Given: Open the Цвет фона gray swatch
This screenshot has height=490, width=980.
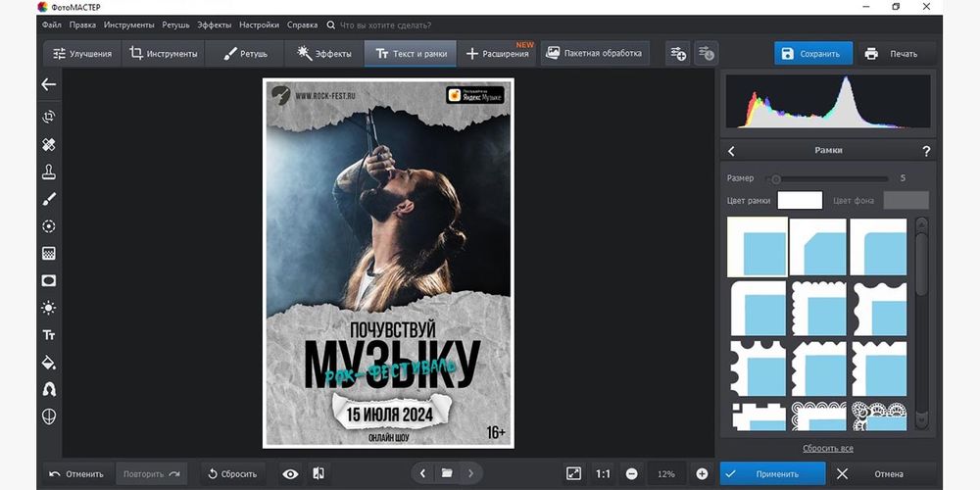Looking at the screenshot, I should 906,201.
